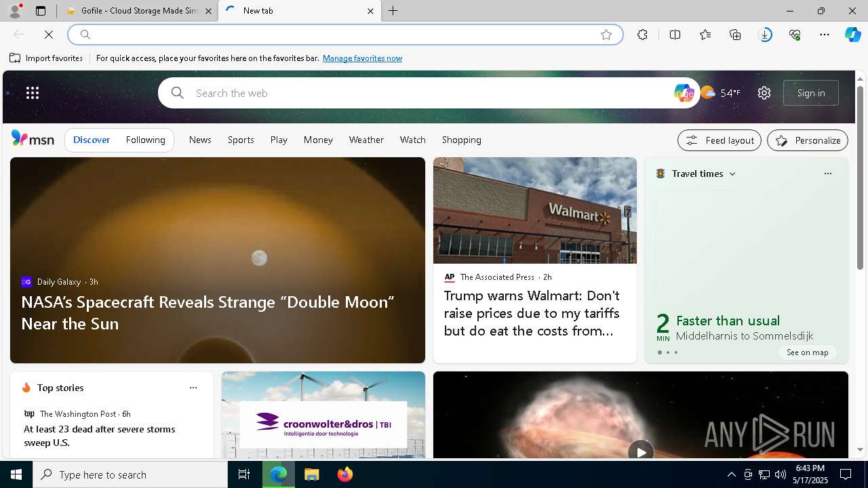Select second dot of Travel times carousel
Image resolution: width=868 pixels, height=488 pixels.
pyautogui.click(x=668, y=352)
